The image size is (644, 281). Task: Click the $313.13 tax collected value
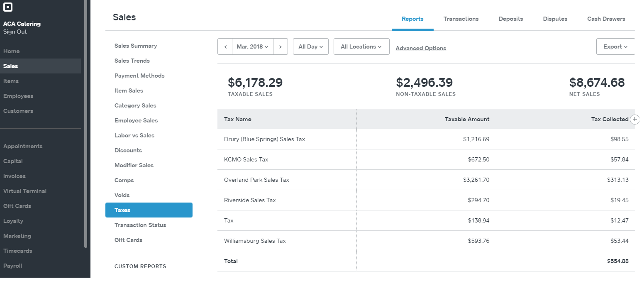[x=618, y=180]
